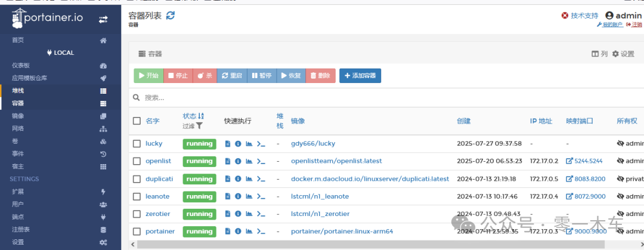Open console icon for portainer container

coord(261,232)
